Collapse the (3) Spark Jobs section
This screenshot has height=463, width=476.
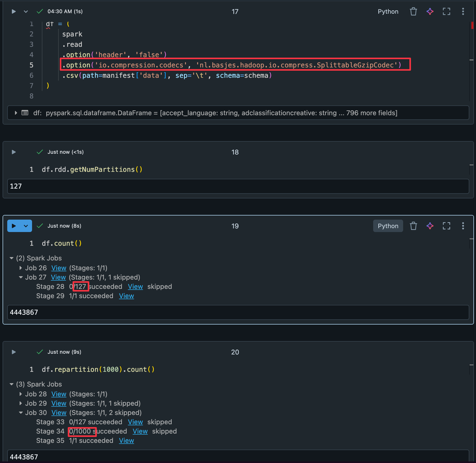tap(11, 384)
